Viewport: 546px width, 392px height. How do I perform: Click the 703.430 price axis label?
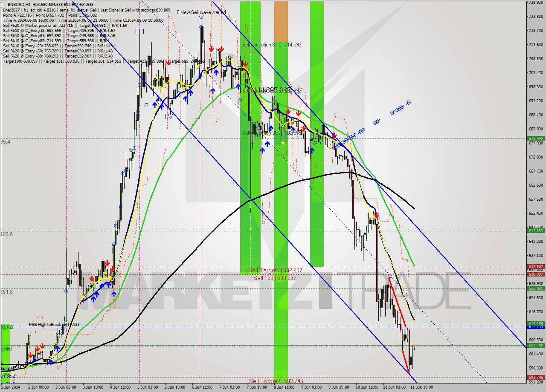[536, 73]
